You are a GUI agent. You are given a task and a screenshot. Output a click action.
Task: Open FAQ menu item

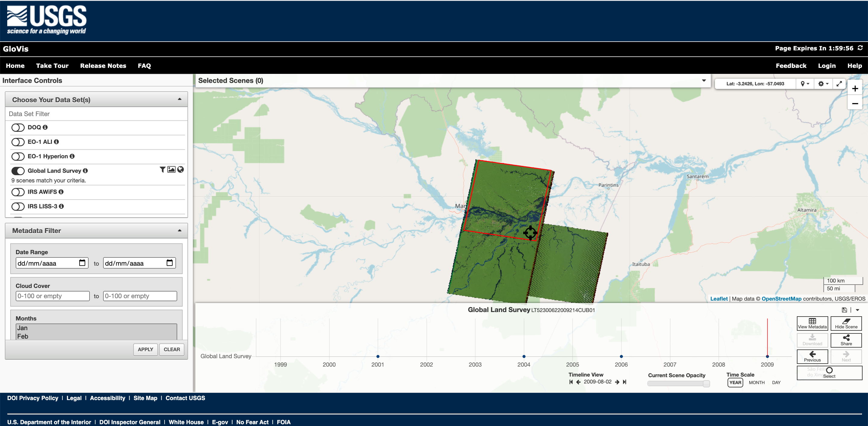pyautogui.click(x=144, y=66)
